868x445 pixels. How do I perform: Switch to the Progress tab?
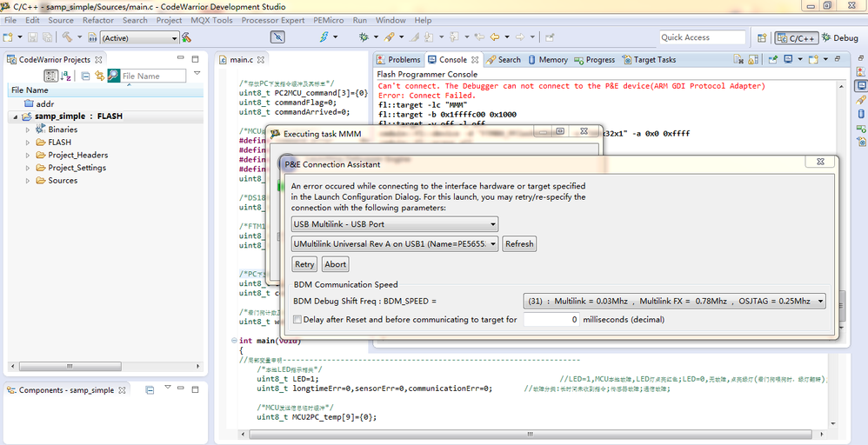coord(595,60)
